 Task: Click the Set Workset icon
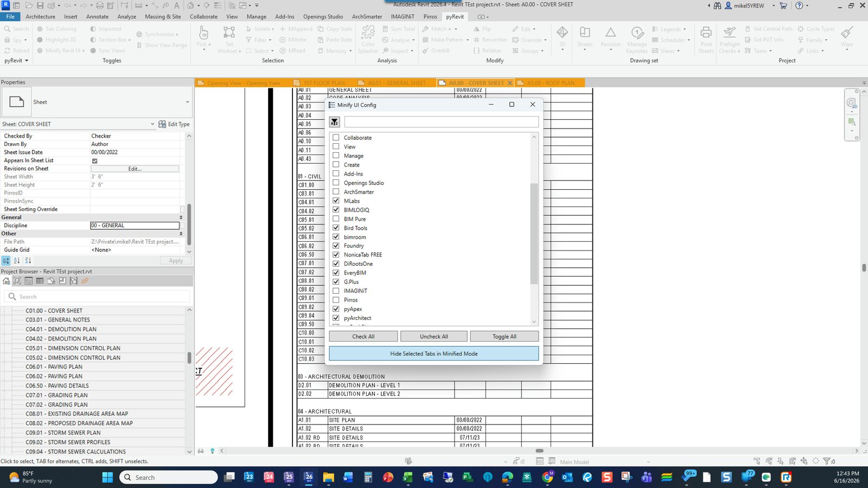pyautogui.click(x=229, y=33)
